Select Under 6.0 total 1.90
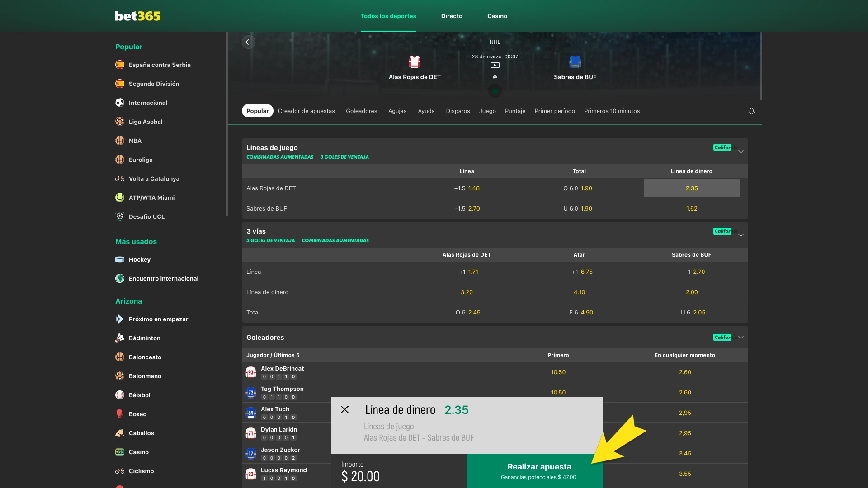 click(579, 208)
